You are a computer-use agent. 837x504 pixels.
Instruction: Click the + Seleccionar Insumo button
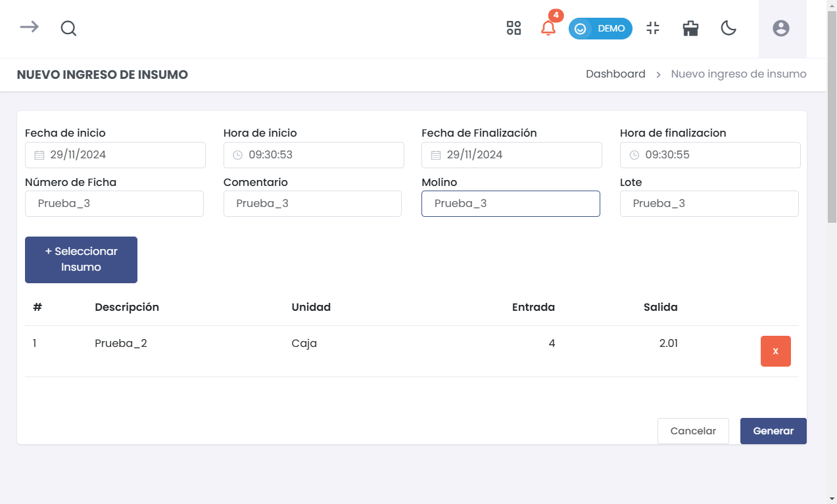coord(81,260)
